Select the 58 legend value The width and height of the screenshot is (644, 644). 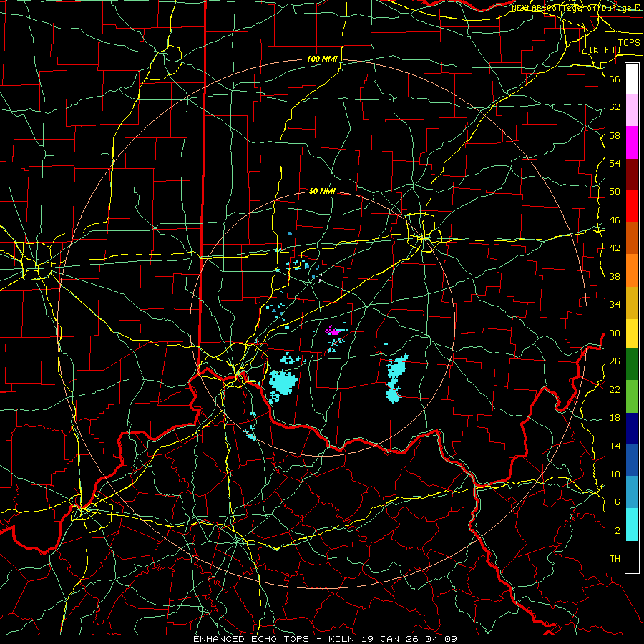click(x=615, y=135)
